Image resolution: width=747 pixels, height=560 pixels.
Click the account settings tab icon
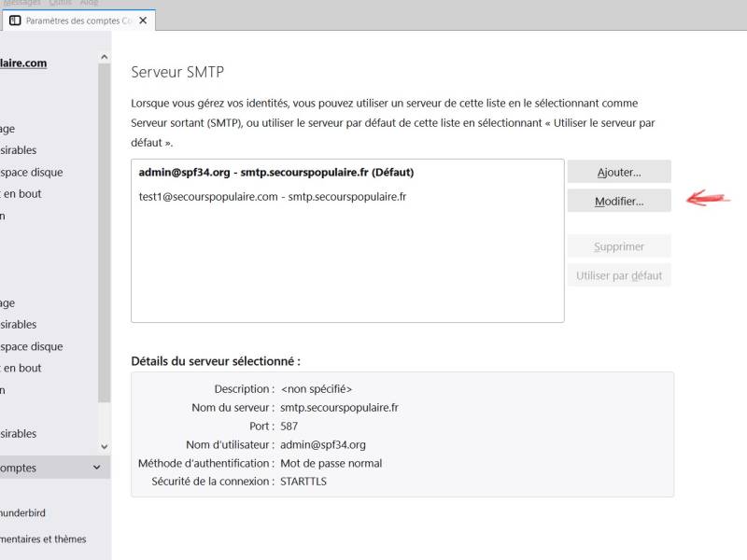(x=15, y=21)
